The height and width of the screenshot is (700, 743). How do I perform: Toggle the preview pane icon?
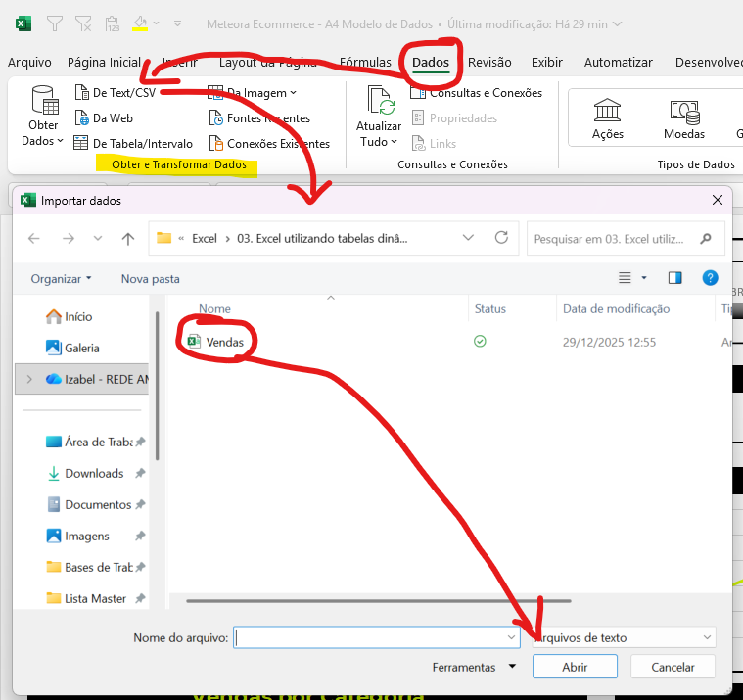pos(674,278)
